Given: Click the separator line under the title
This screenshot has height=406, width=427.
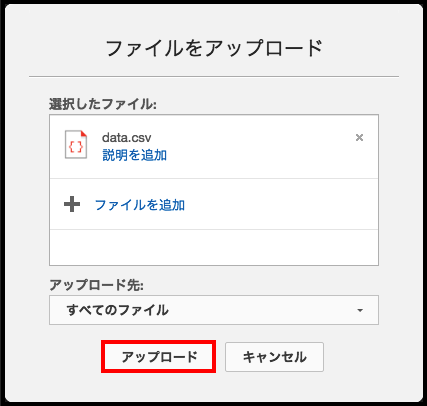Looking at the screenshot, I should 214,77.
